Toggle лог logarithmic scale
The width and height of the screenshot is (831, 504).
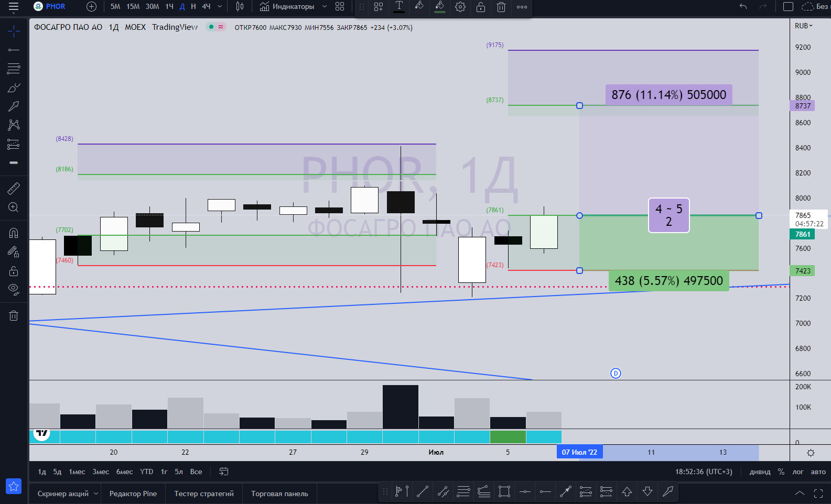(797, 472)
